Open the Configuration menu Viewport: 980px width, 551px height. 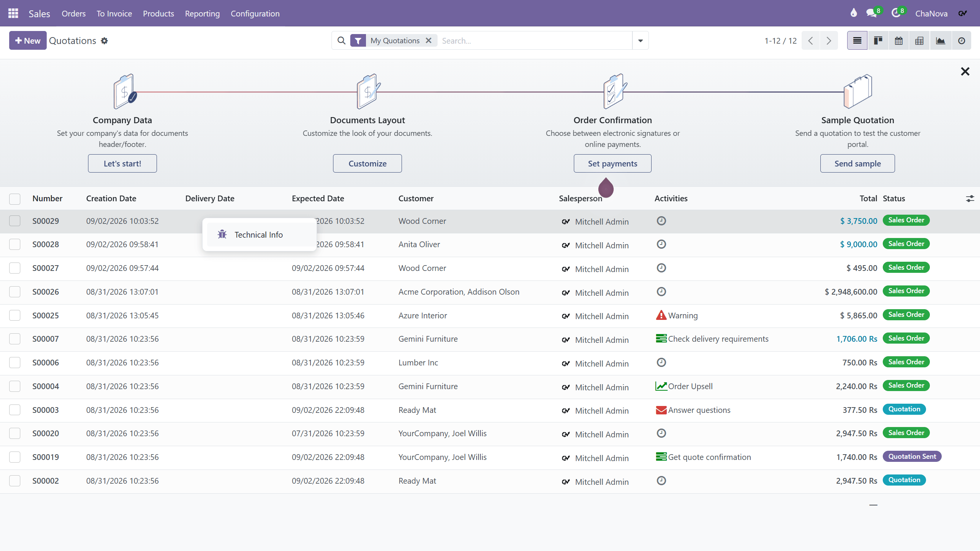click(255, 13)
